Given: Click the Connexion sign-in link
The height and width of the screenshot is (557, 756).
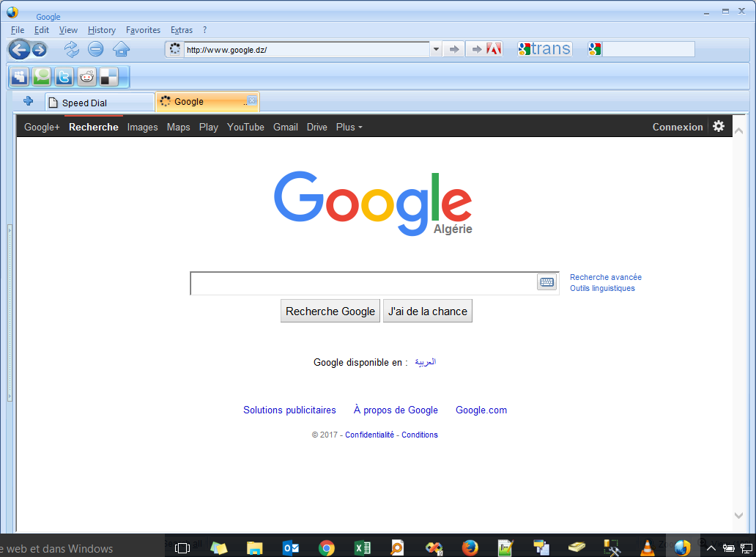Looking at the screenshot, I should click(678, 127).
